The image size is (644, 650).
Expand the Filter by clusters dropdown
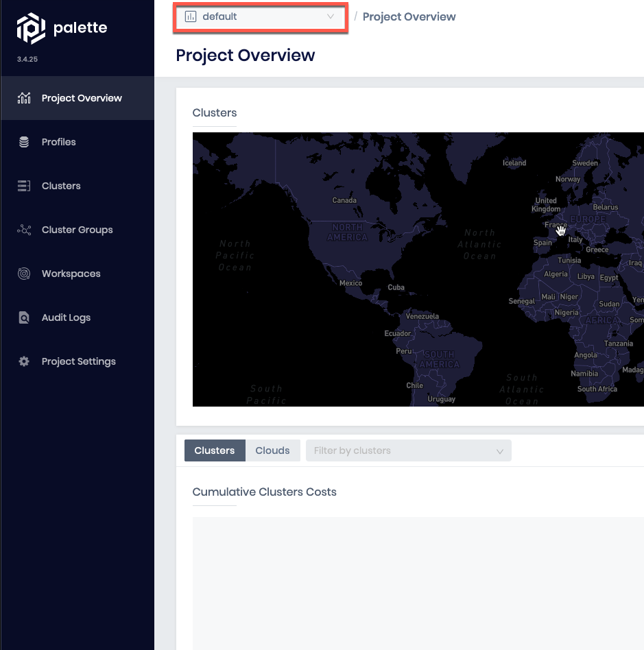click(x=398, y=450)
